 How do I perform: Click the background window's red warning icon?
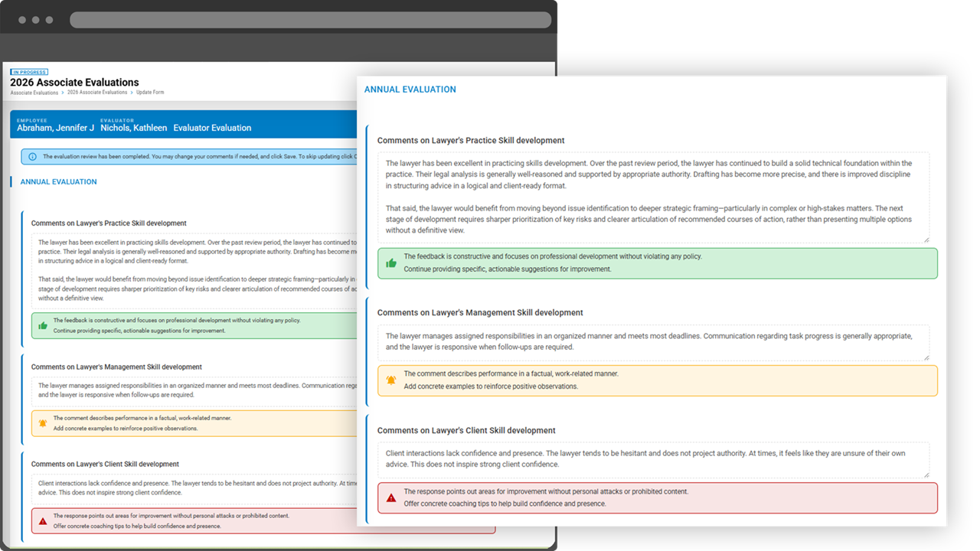pos(43,521)
